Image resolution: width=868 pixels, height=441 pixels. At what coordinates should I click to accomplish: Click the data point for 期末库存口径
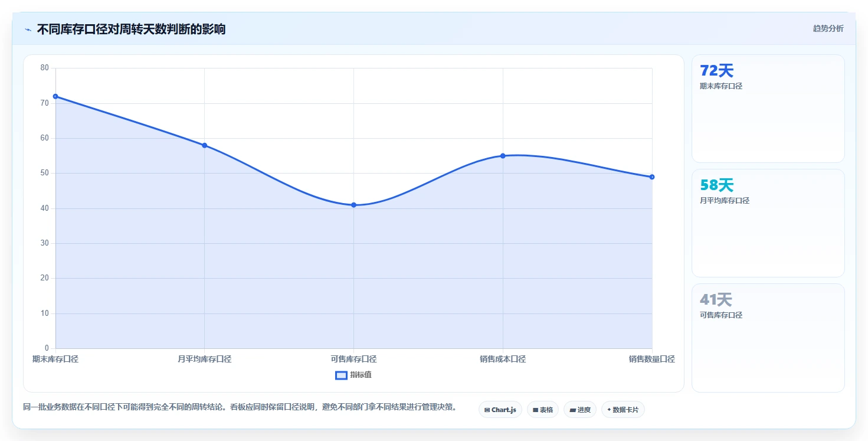click(x=55, y=96)
